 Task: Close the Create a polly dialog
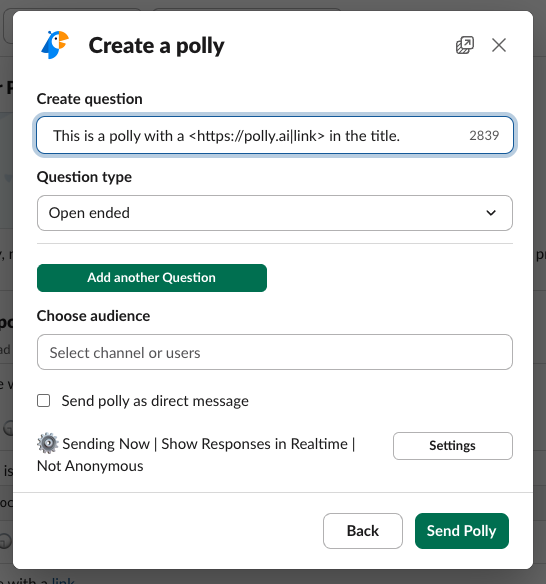tap(499, 45)
